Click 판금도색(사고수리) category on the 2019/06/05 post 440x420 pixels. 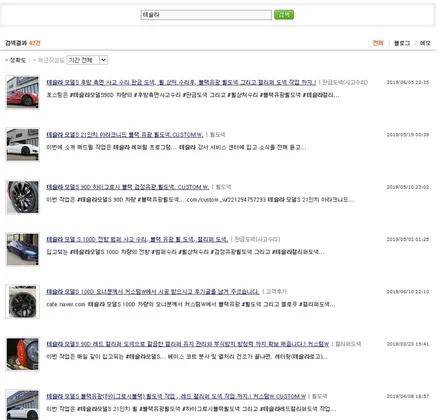[x=345, y=82]
